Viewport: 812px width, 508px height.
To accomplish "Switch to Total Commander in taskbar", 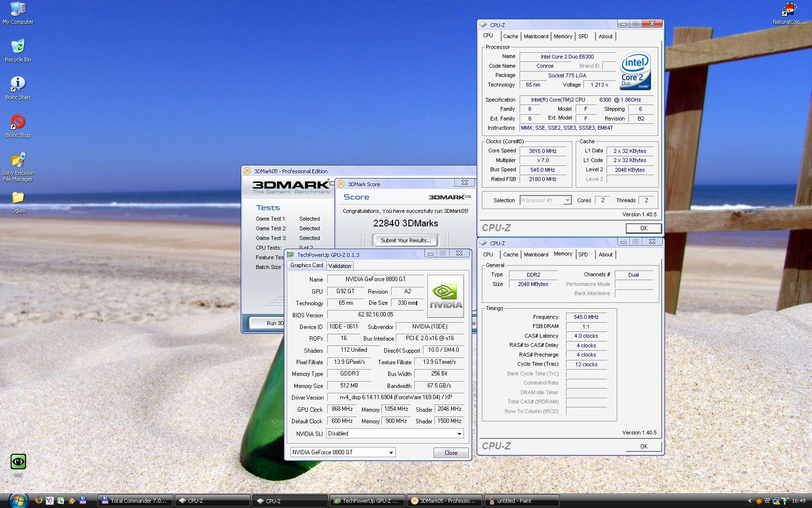I will pos(135,501).
